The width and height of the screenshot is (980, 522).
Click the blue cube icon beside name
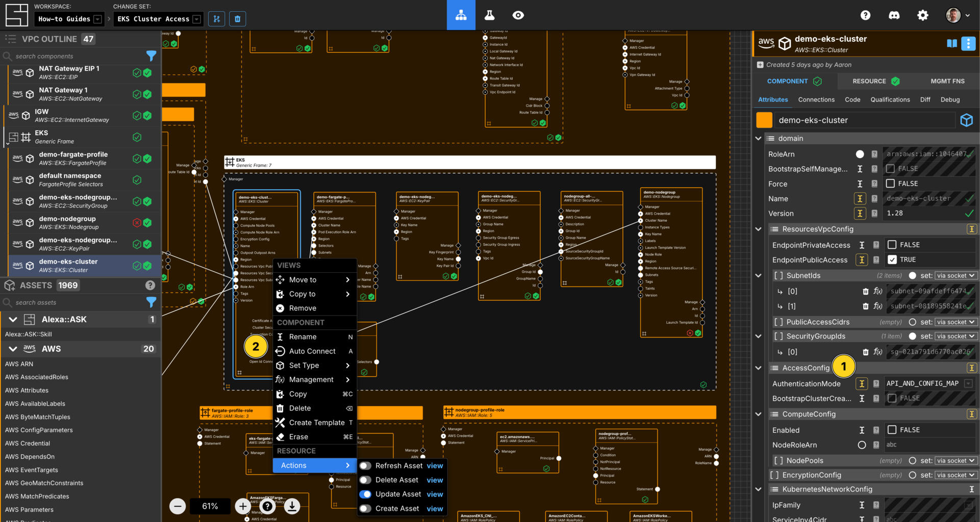tap(966, 120)
